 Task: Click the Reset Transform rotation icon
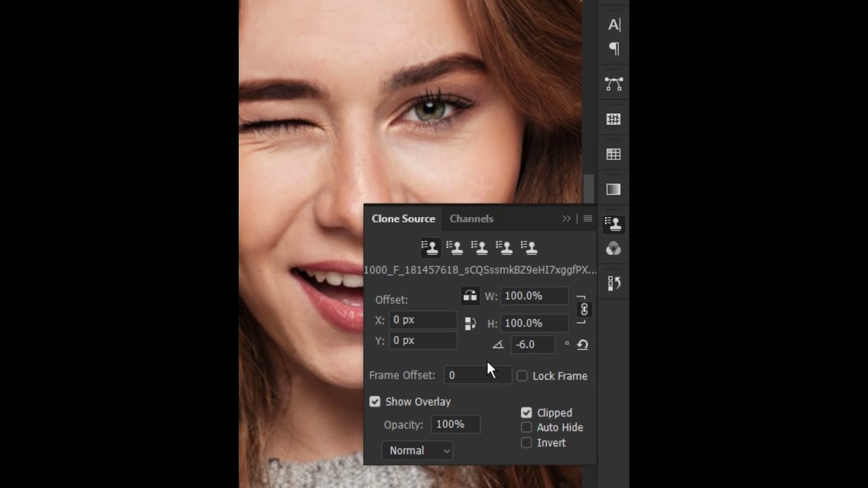pyautogui.click(x=583, y=344)
